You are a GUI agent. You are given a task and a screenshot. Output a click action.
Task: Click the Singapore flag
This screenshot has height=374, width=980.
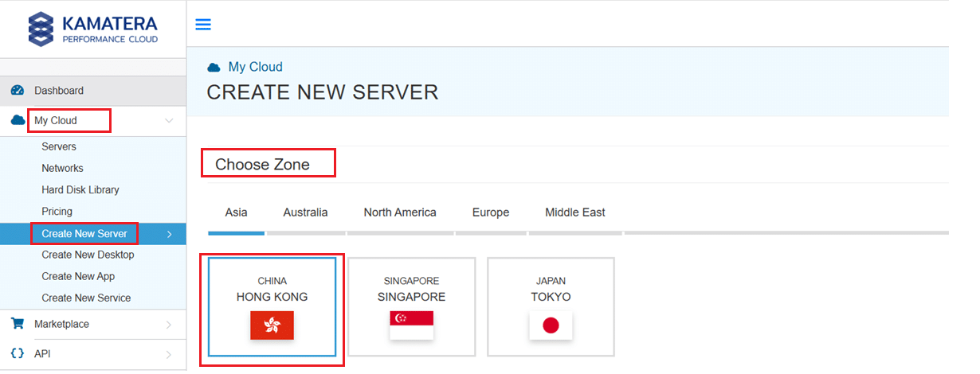[x=411, y=325]
